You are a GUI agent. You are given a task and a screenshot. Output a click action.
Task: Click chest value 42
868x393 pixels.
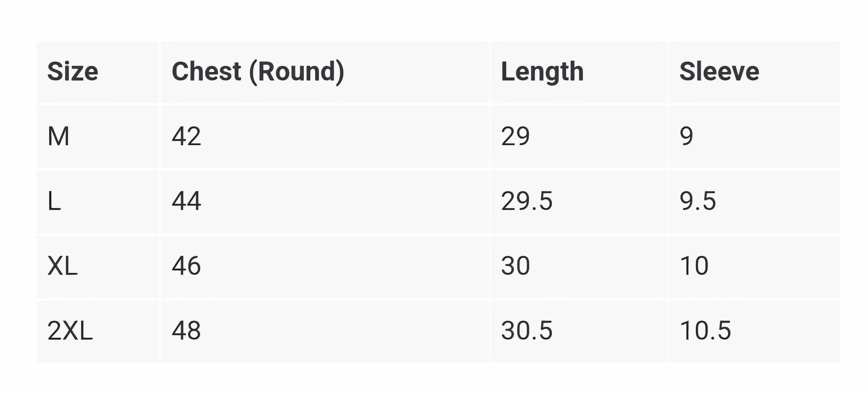pos(186,136)
